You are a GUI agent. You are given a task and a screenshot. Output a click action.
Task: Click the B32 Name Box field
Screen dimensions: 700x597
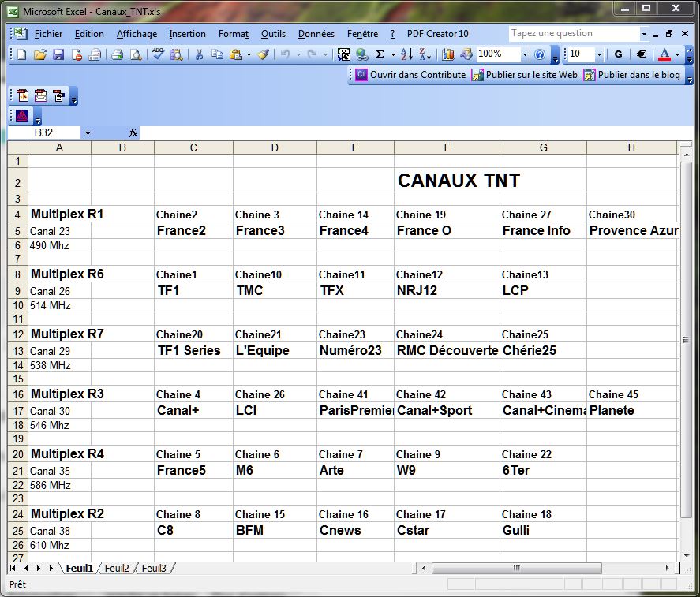pyautogui.click(x=43, y=132)
